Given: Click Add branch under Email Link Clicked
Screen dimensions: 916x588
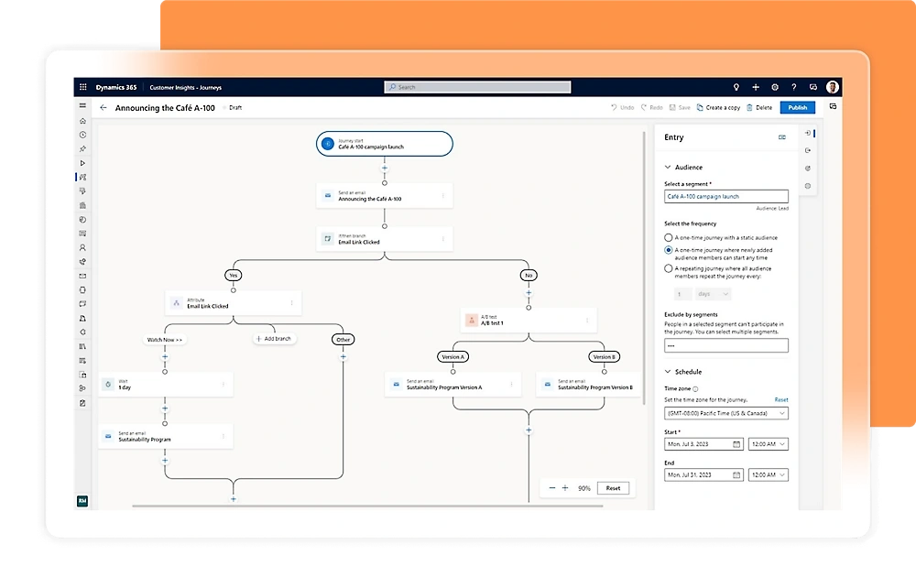Looking at the screenshot, I should pos(274,339).
